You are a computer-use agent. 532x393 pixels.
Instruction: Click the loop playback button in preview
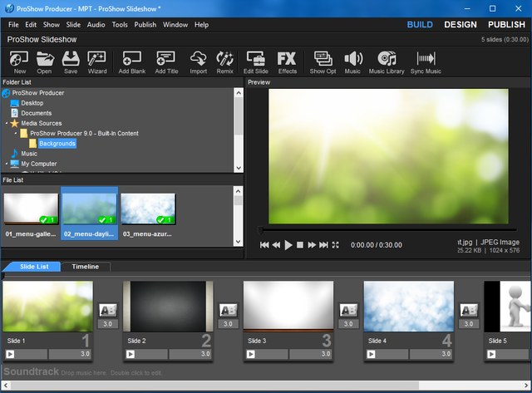(323, 245)
